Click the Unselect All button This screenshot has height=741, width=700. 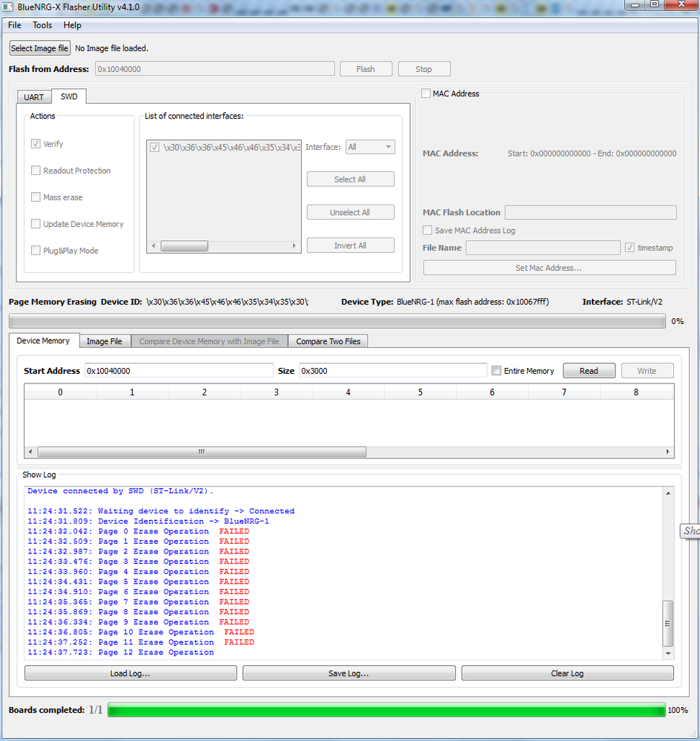click(x=350, y=212)
